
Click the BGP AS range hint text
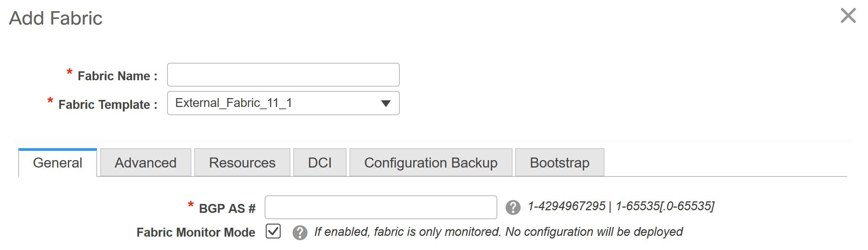pyautogui.click(x=621, y=206)
